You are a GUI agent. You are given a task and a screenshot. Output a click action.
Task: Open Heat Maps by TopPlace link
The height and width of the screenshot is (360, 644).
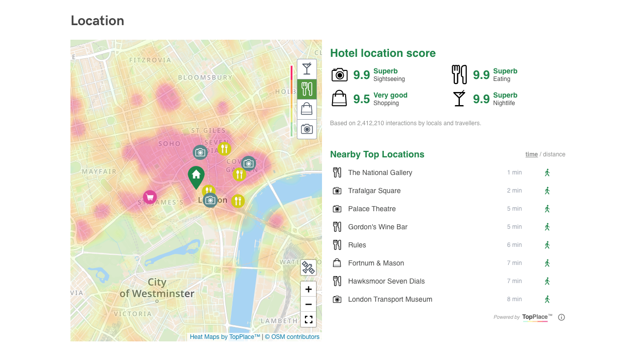point(225,337)
